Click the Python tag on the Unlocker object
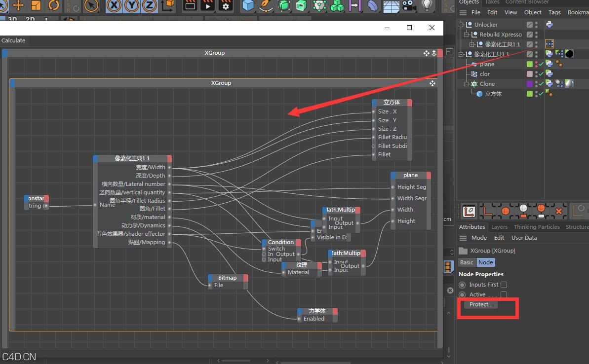The image size is (589, 364). (x=550, y=24)
